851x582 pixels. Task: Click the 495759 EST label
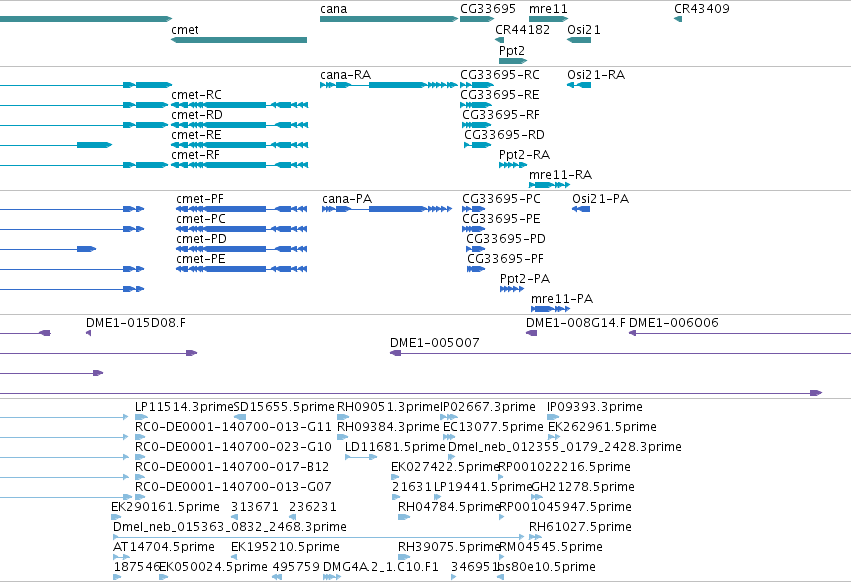click(x=296, y=567)
